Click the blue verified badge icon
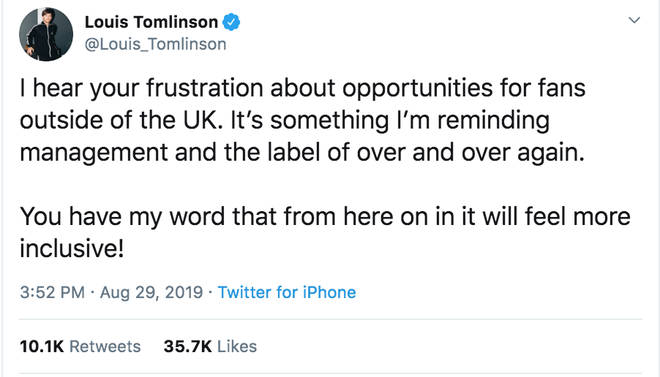Image resolution: width=660 pixels, height=377 pixels. (x=231, y=22)
